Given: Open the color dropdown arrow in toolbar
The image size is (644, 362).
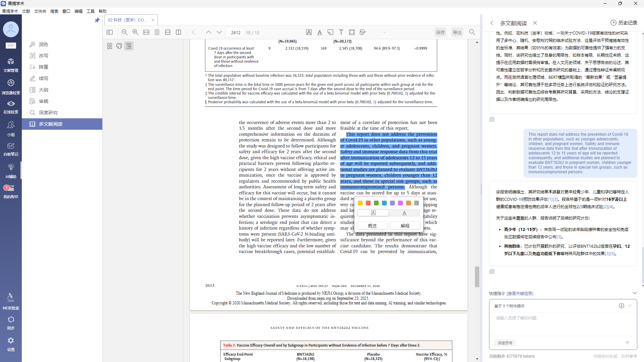Looking at the screenshot, I should [384, 33].
